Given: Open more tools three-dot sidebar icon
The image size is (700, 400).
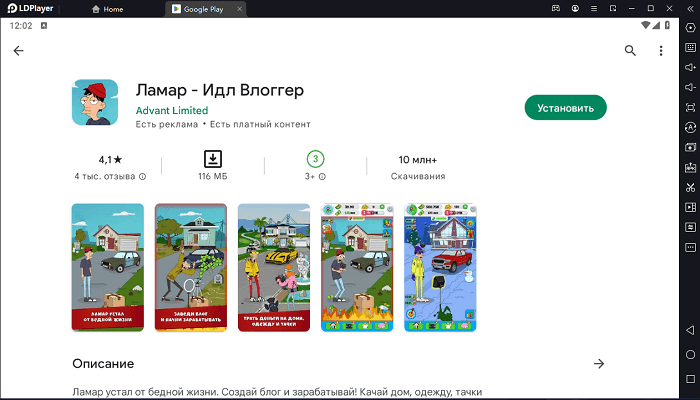Looking at the screenshot, I should pyautogui.click(x=690, y=247).
